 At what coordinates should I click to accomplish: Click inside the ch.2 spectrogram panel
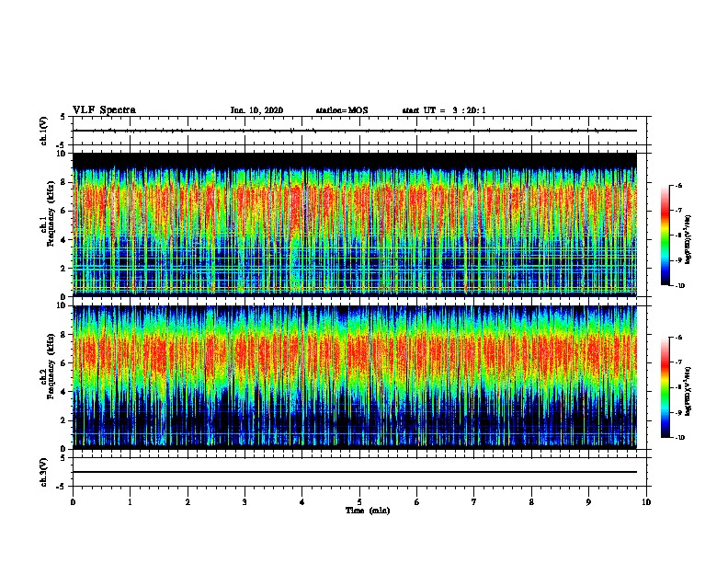[x=355, y=377]
